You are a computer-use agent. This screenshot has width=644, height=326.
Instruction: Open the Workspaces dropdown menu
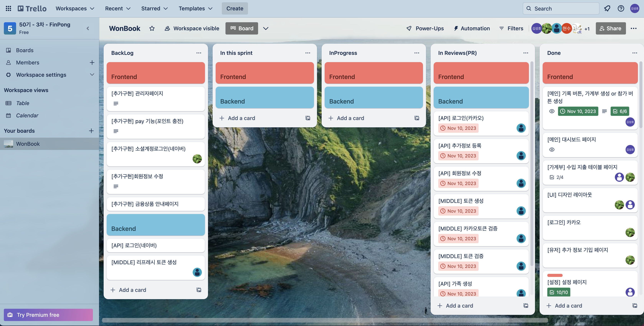pyautogui.click(x=75, y=8)
